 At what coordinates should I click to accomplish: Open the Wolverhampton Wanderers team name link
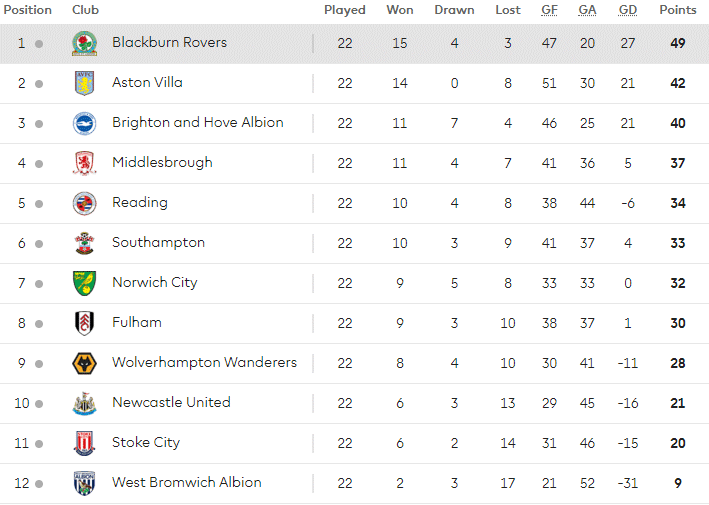pyautogui.click(x=204, y=363)
